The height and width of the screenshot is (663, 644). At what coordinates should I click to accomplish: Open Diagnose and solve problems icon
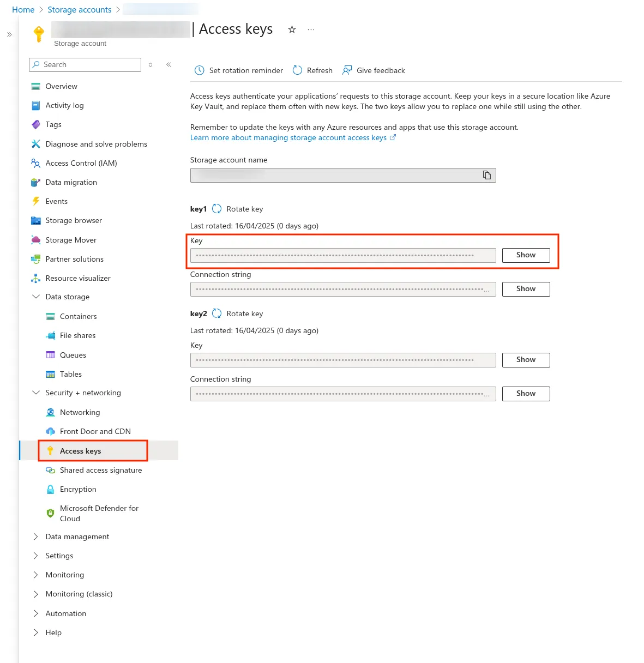pos(36,144)
